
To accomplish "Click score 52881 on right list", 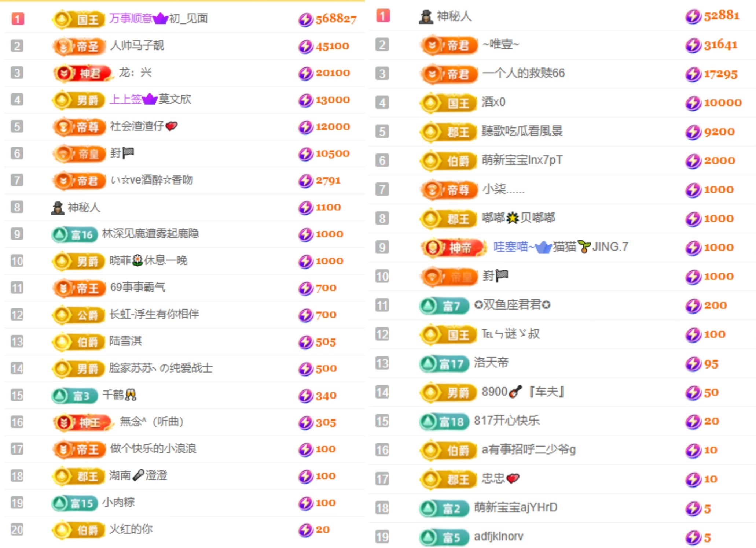I will pyautogui.click(x=721, y=16).
